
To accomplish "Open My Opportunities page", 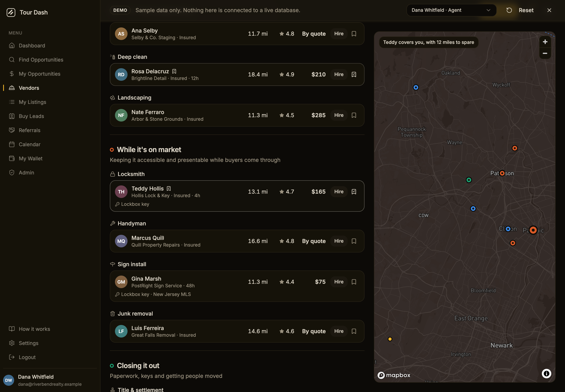I will [50, 74].
